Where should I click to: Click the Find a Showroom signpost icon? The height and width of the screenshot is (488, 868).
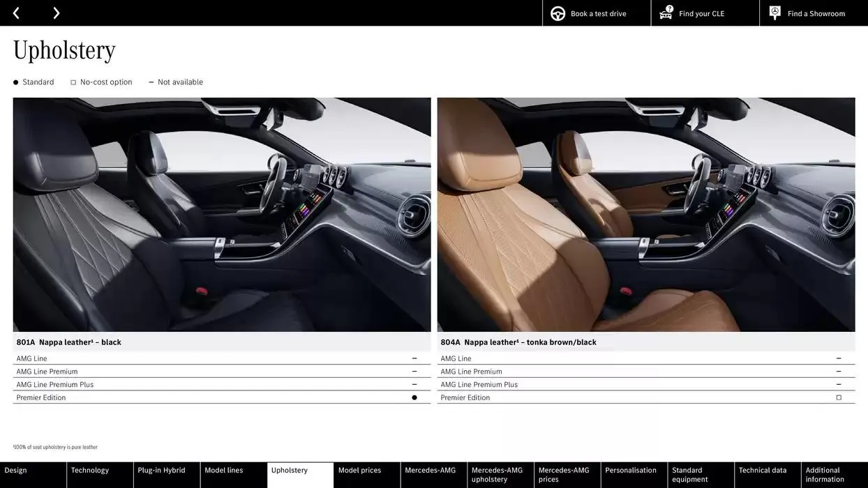click(774, 13)
